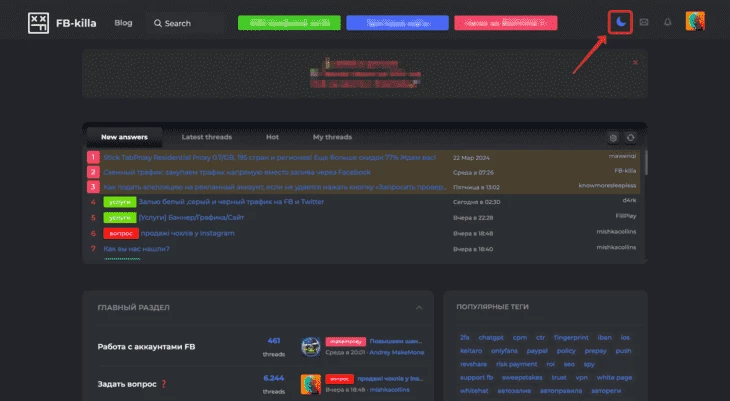Collapse the ГЛАВНЫЙ РАЗДЕЛ section
This screenshot has height=401, width=730.
click(419, 307)
